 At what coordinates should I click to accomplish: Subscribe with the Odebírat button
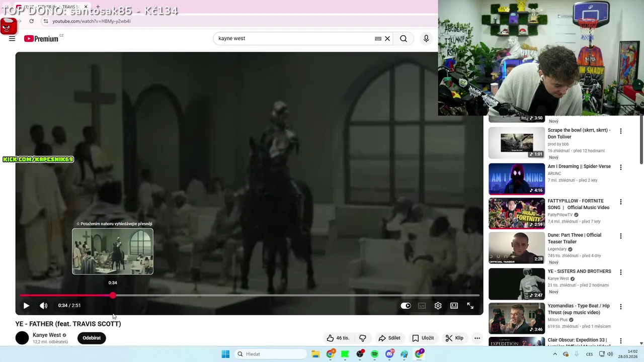click(92, 338)
